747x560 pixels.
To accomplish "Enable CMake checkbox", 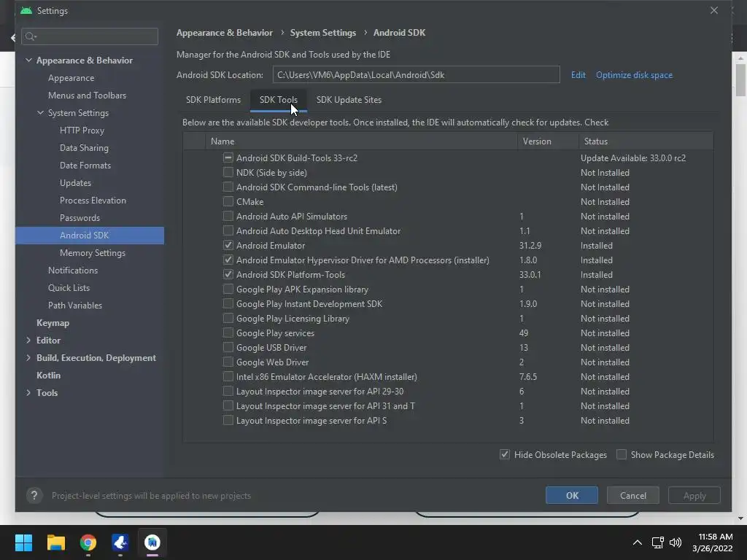I will pos(228,201).
